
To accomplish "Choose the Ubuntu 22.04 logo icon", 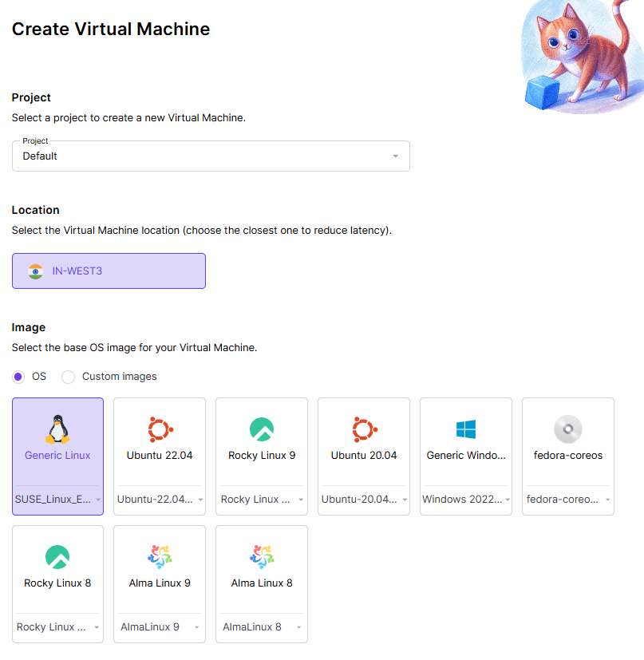I will point(160,429).
